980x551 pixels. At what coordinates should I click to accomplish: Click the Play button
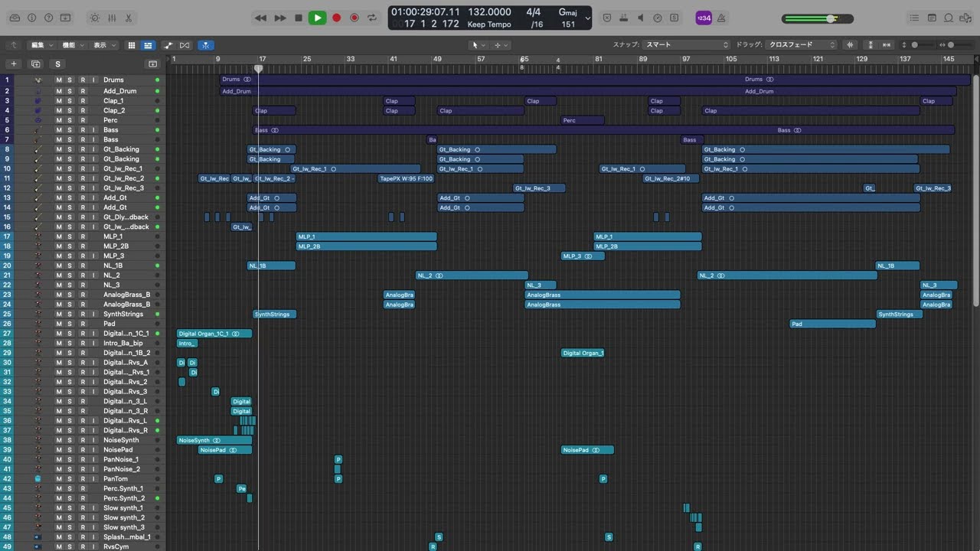(x=317, y=18)
